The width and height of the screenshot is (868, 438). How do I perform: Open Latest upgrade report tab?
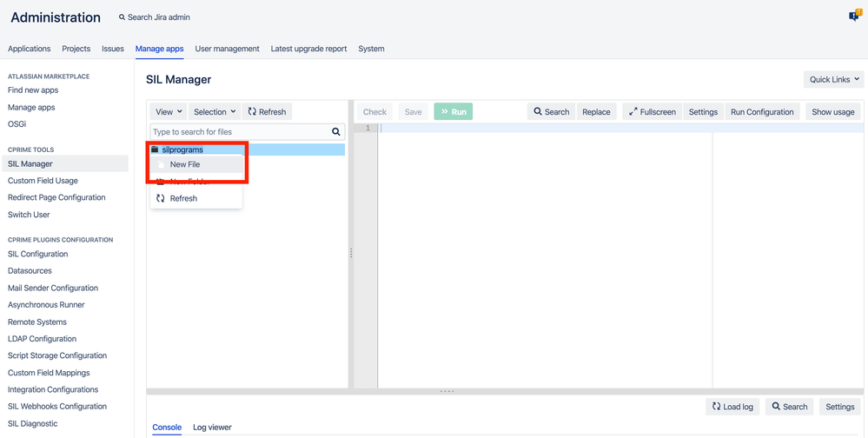click(309, 49)
